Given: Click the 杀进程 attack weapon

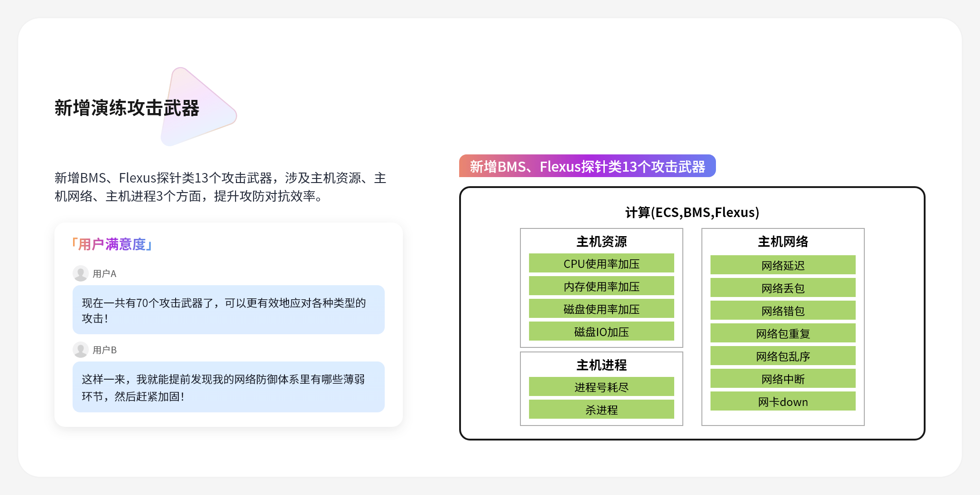Looking at the screenshot, I should click(x=601, y=410).
